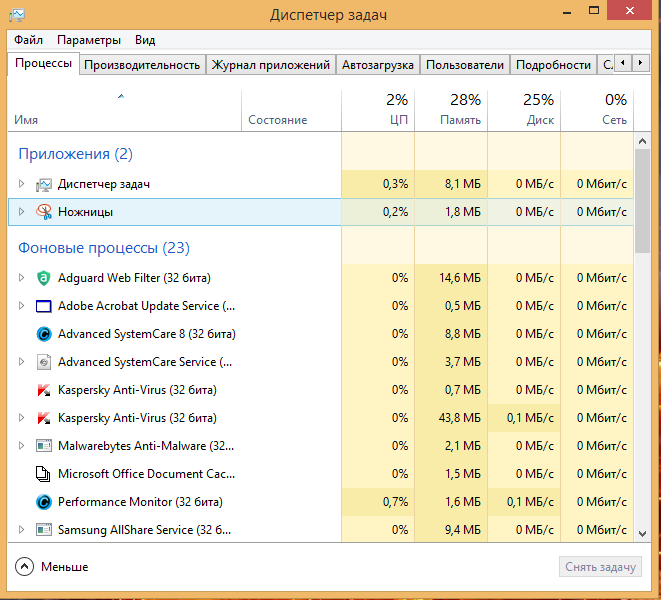Click the Samsung AllShare Service icon
This screenshot has width=661, height=600.
44,530
